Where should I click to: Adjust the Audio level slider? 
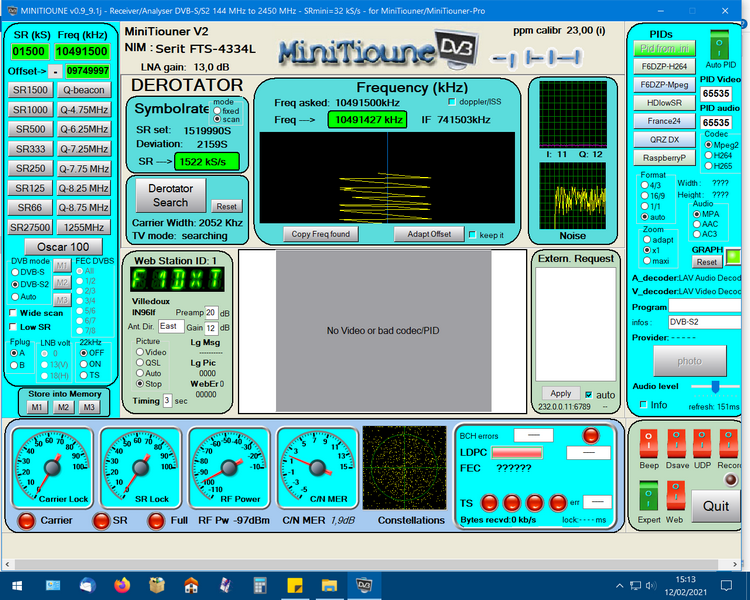tap(716, 386)
